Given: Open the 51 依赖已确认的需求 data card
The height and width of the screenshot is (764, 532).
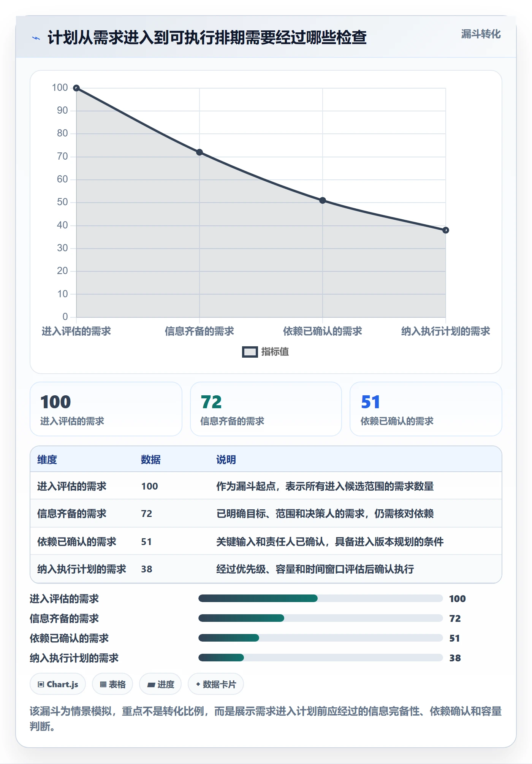Looking at the screenshot, I should tap(426, 409).
